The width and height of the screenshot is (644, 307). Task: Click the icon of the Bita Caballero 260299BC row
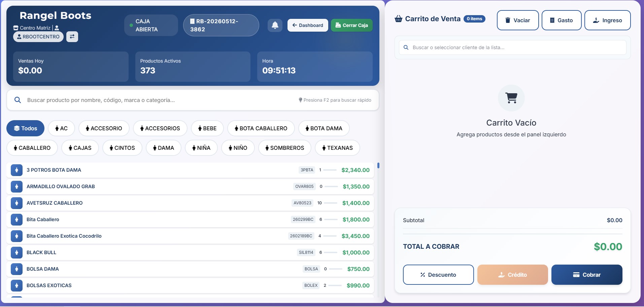coord(16,219)
